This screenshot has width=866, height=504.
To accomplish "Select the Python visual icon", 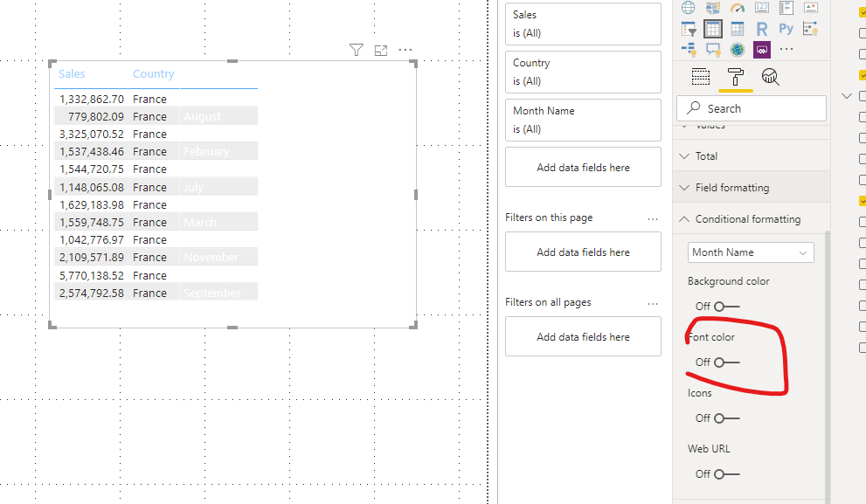I will pyautogui.click(x=786, y=29).
